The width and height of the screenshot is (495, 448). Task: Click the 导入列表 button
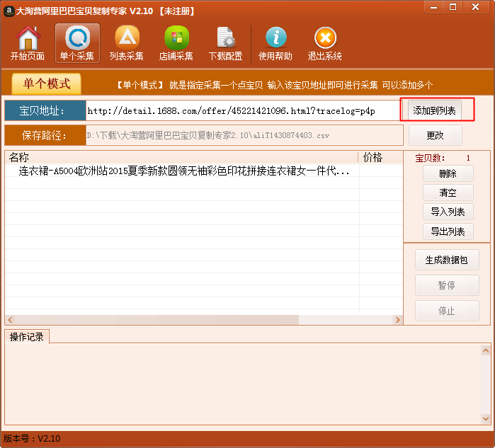448,212
